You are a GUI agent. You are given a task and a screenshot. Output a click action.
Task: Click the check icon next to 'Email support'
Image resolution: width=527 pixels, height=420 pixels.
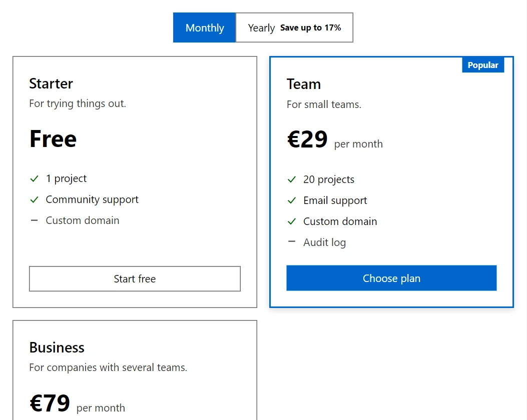click(x=292, y=200)
